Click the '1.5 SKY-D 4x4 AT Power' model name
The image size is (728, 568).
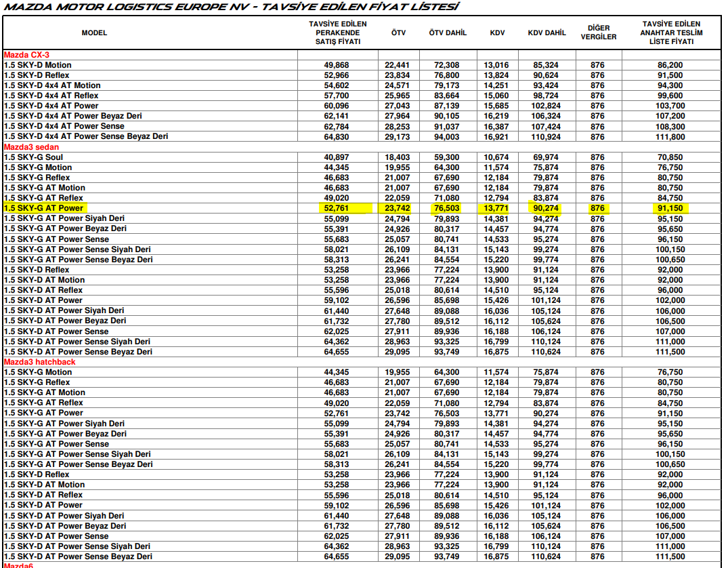coord(51,106)
